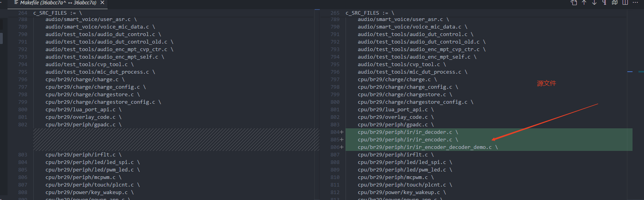The width and height of the screenshot is (644, 200).
Task: Click left pane key_wakeup.c line 808
Action: point(89,192)
